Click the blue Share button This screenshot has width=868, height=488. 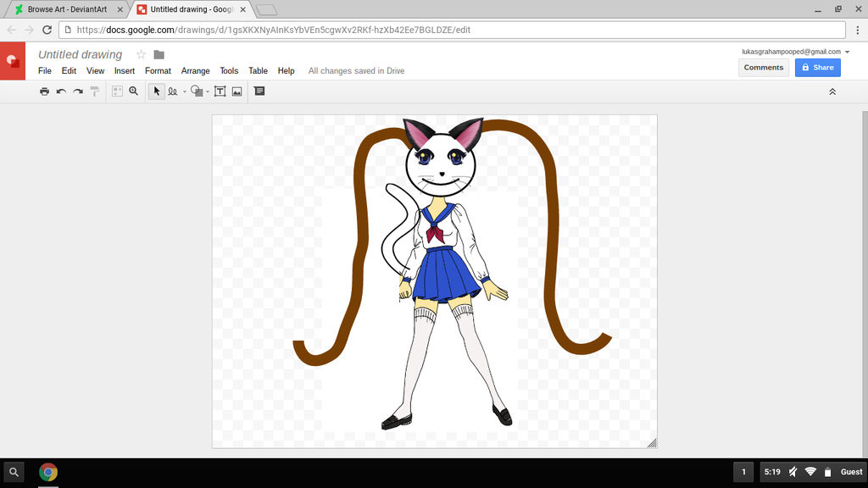pyautogui.click(x=817, y=67)
